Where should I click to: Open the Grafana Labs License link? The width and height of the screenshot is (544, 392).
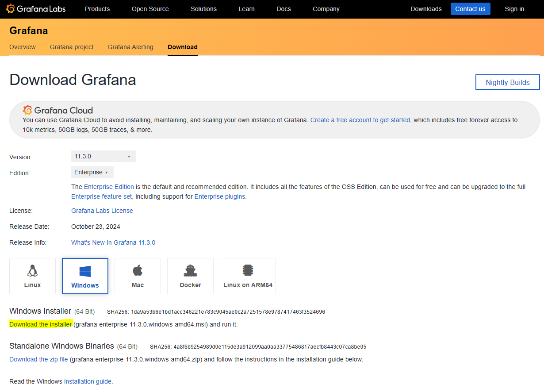102,211
